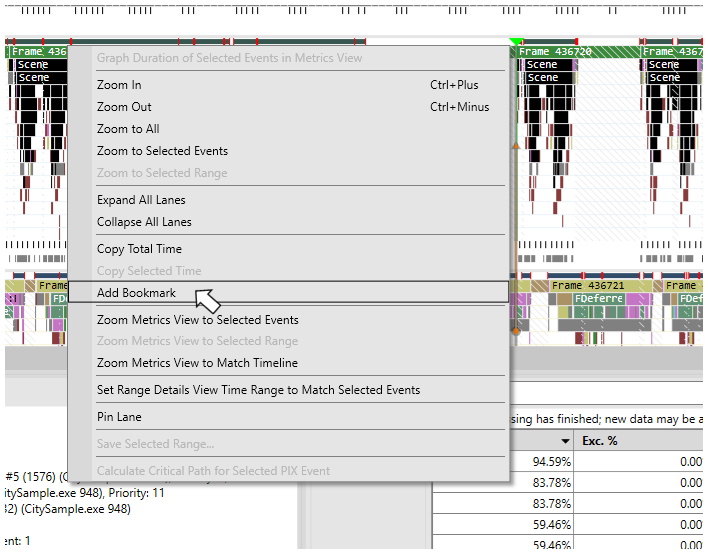The height and width of the screenshot is (559, 708).
Task: Click Zoom to All option
Action: click(289, 129)
